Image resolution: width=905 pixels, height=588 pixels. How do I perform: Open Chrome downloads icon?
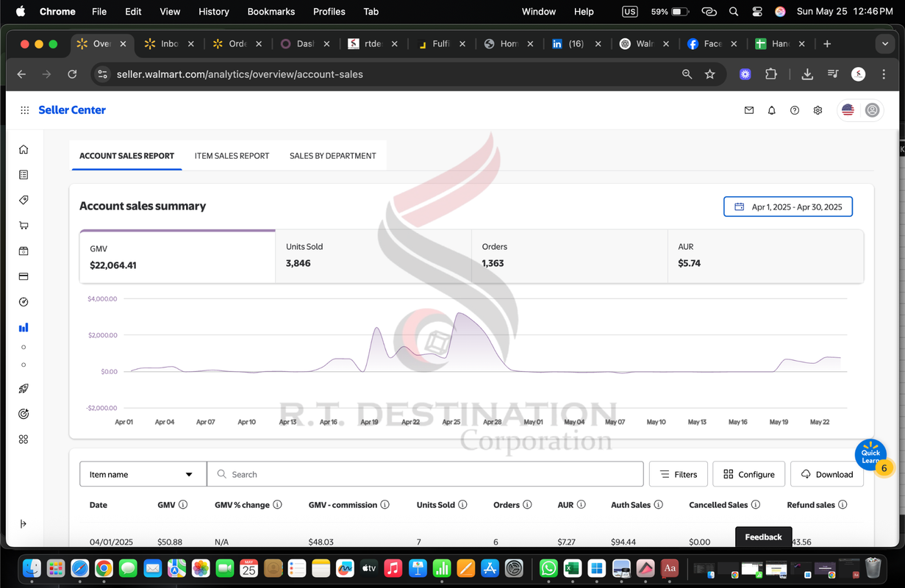click(807, 74)
